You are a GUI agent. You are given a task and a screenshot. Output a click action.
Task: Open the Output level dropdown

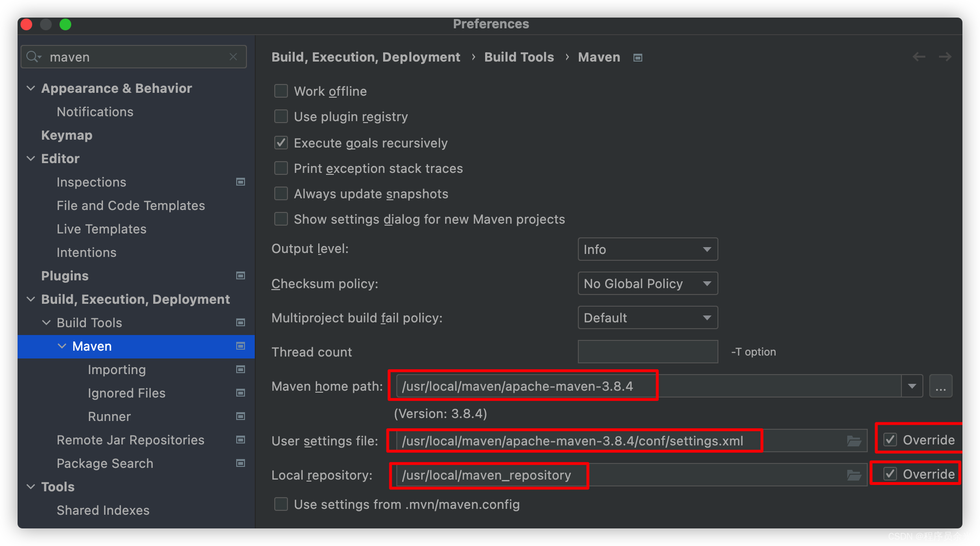[x=647, y=249]
